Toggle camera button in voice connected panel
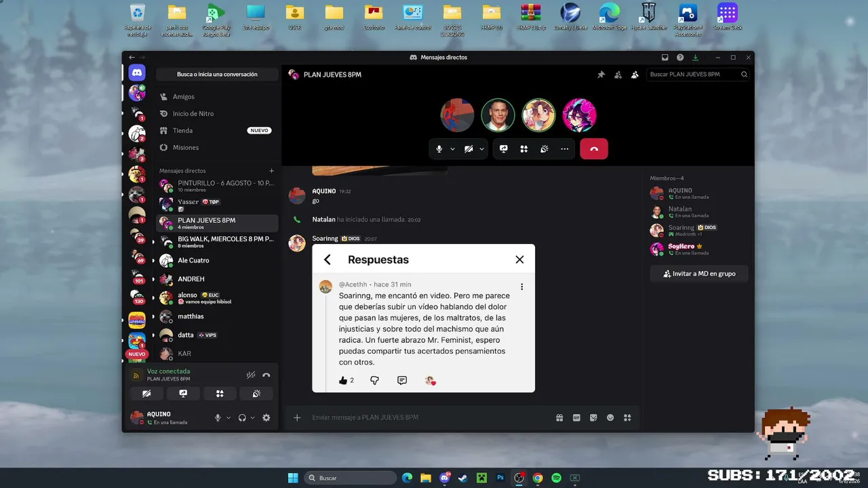The width and height of the screenshot is (868, 488). tap(147, 393)
